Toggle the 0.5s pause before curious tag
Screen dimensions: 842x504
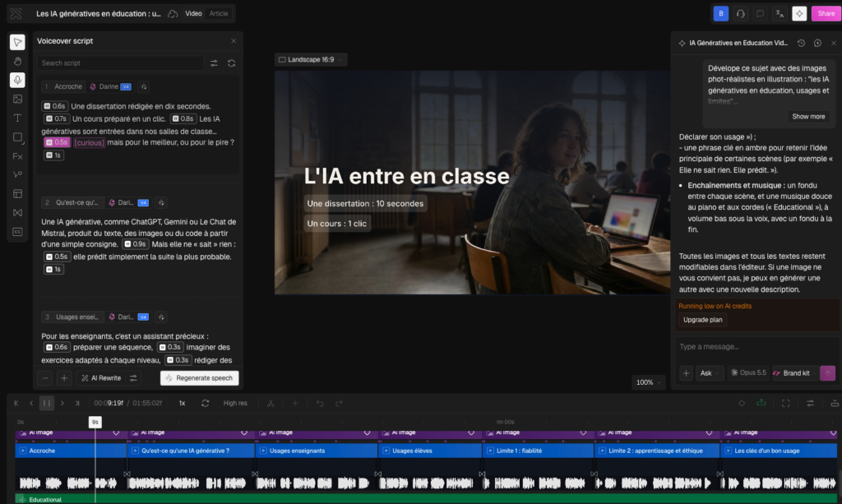57,142
